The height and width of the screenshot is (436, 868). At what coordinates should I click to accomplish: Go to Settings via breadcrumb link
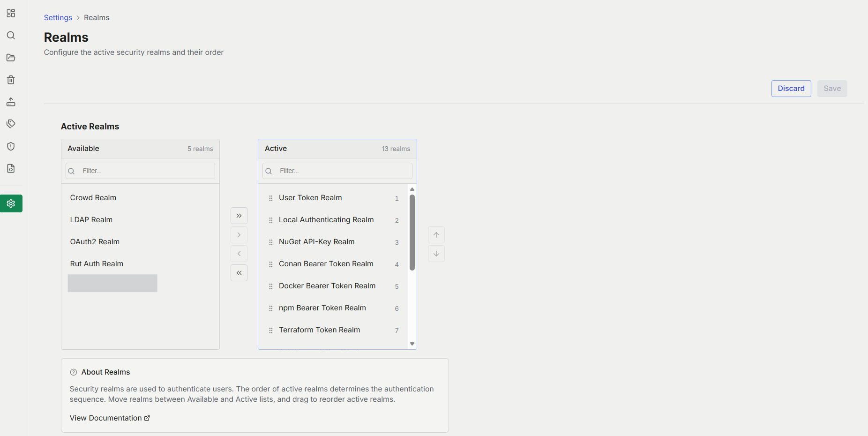(x=58, y=17)
